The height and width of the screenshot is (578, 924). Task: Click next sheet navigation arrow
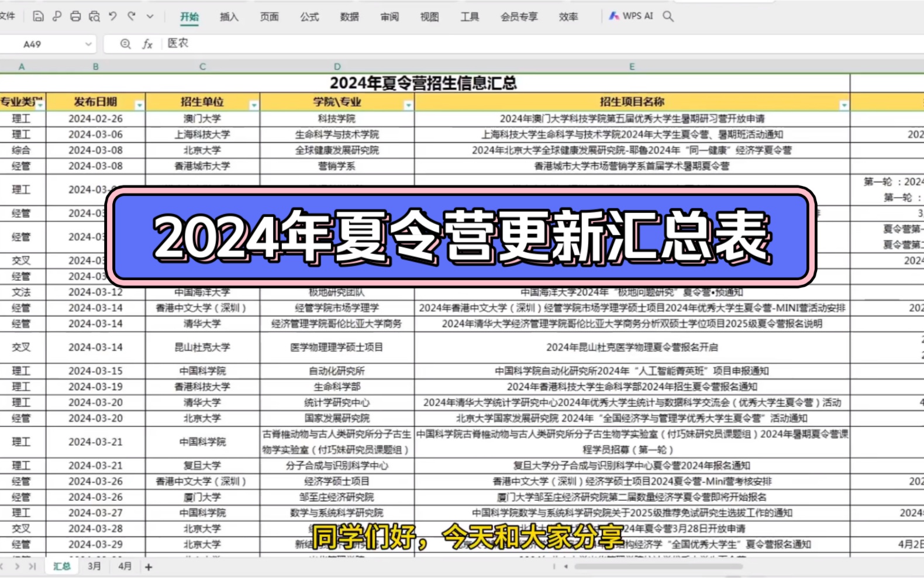click(x=17, y=566)
